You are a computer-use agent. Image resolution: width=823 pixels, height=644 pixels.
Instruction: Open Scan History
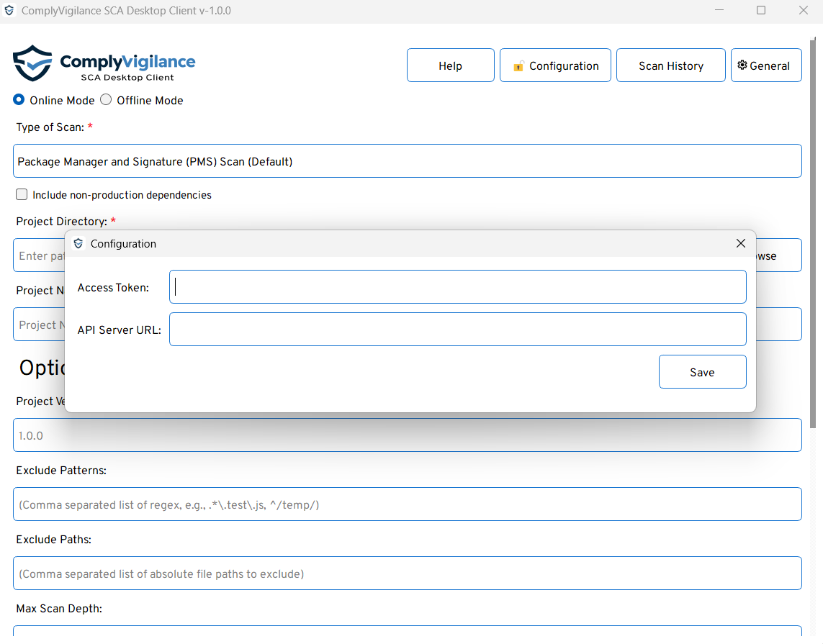(x=670, y=65)
